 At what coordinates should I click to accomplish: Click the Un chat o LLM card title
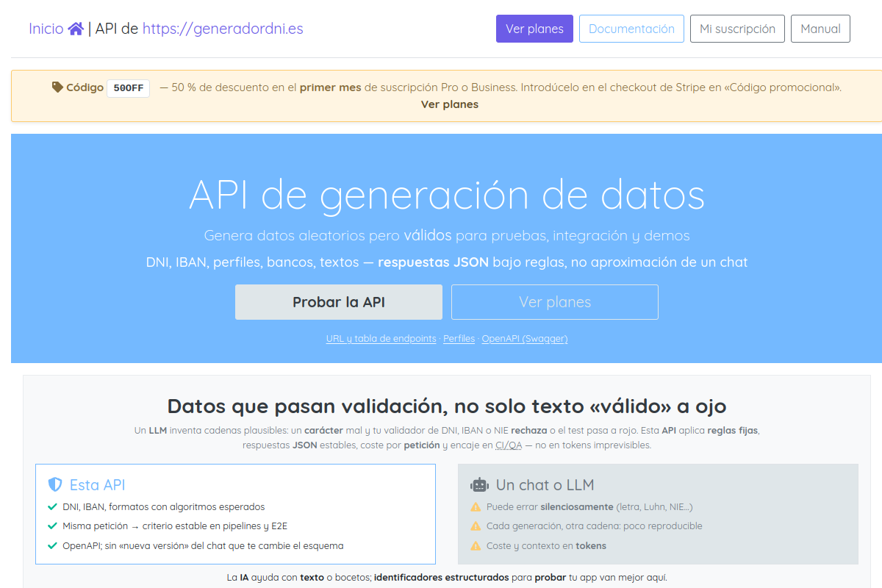click(545, 485)
